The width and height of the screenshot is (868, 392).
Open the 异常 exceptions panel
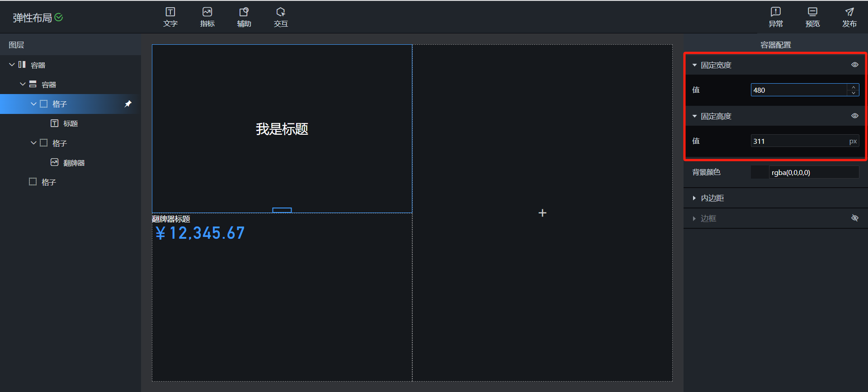coord(775,17)
